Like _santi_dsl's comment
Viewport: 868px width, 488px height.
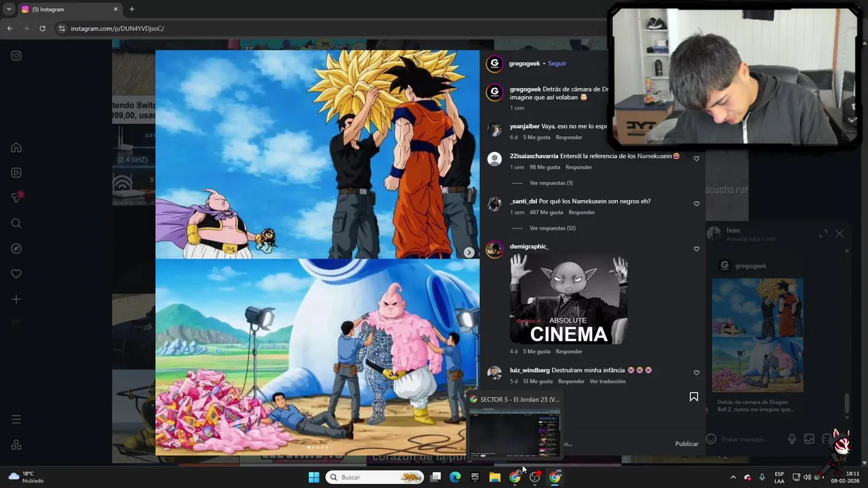pos(696,203)
